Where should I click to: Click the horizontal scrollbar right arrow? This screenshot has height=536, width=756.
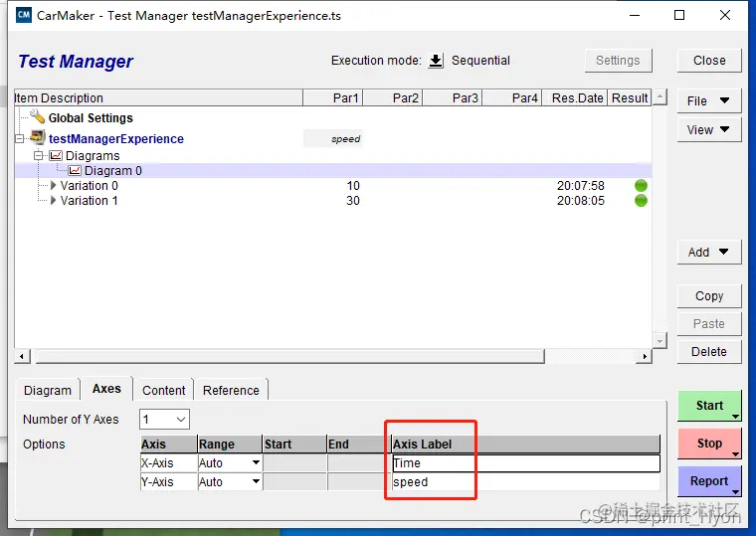[x=645, y=356]
